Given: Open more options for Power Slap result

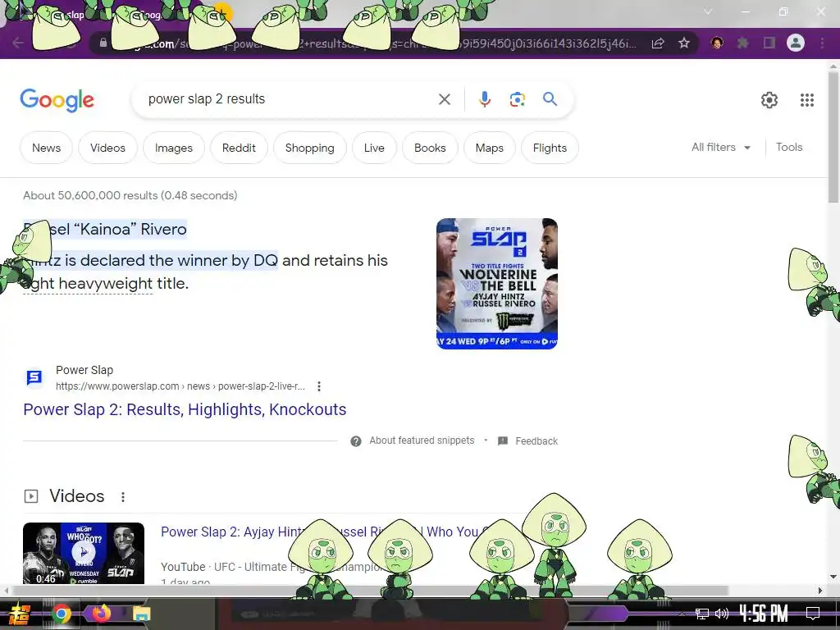Looking at the screenshot, I should 319,386.
